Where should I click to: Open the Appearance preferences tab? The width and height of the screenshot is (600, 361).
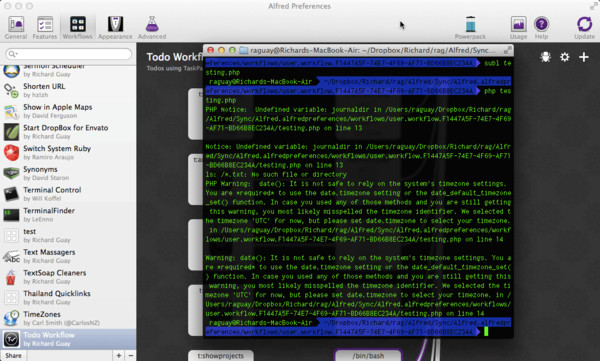click(x=115, y=28)
